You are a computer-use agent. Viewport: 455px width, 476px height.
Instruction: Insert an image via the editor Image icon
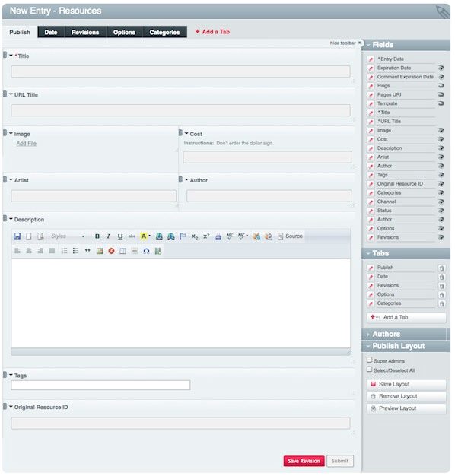100,251
